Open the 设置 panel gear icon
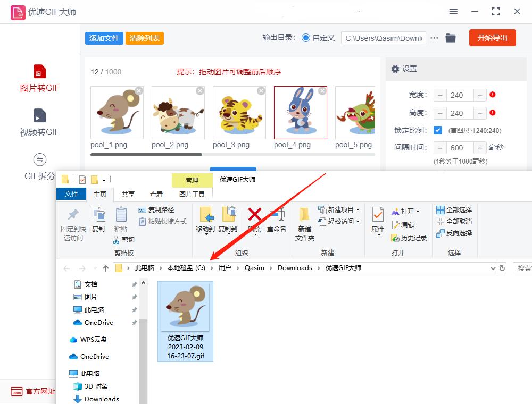Image resolution: width=532 pixels, height=404 pixels. 395,69
